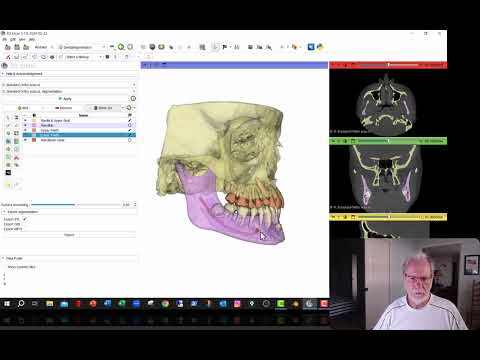
Task: Click the layout selection toolbar icon
Action: pos(202,47)
